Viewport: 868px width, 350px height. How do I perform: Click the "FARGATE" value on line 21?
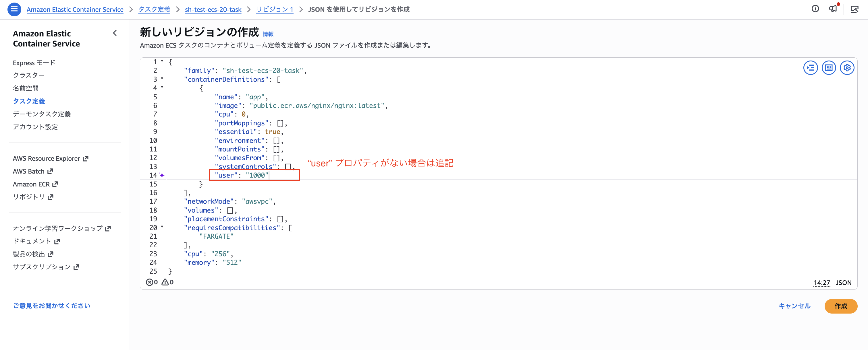point(216,236)
